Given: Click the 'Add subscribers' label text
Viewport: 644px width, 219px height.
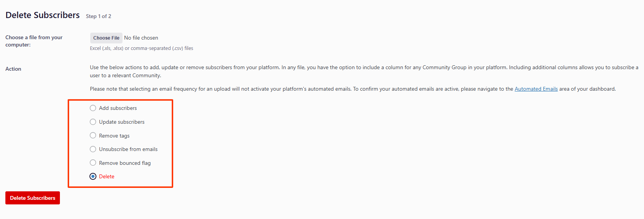Looking at the screenshot, I should (118, 108).
